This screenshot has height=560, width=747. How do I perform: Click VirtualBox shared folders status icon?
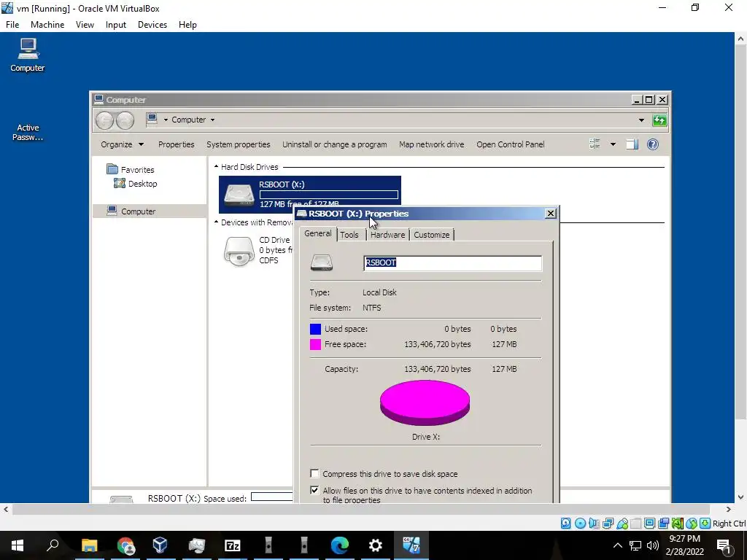[x=635, y=524]
